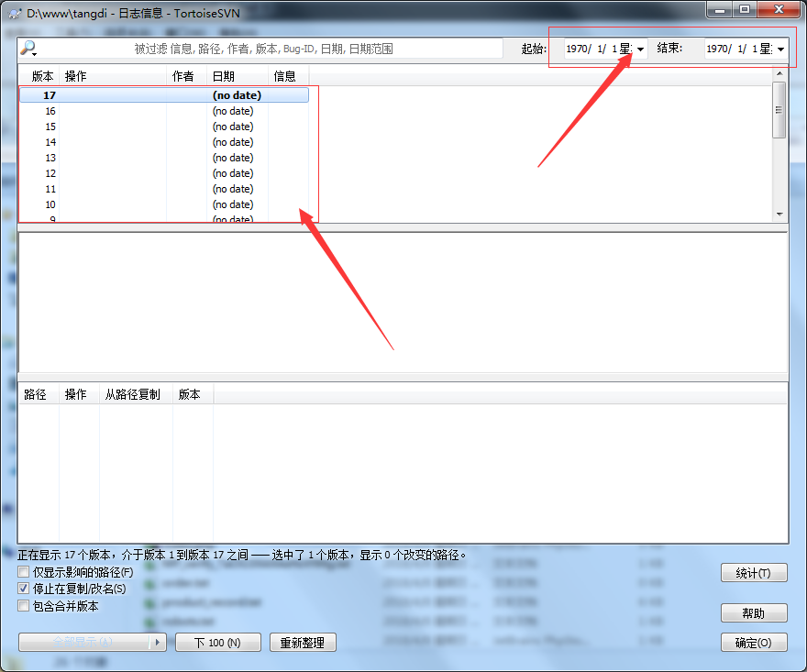Expand the 全部显示 split button arrow
This screenshot has height=672, width=807.
tap(158, 642)
